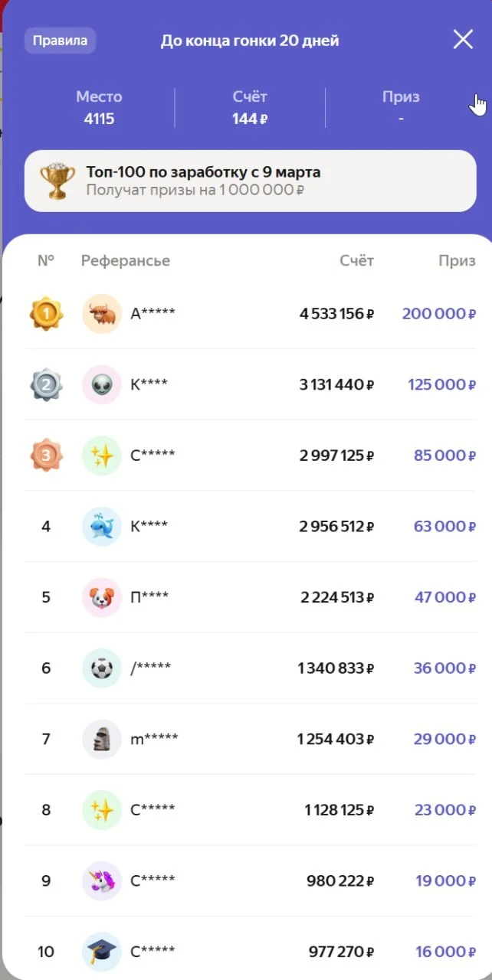Viewport: 492px width, 980px height.
Task: Click the soccer ball avatar in sixth place
Action: tap(102, 668)
